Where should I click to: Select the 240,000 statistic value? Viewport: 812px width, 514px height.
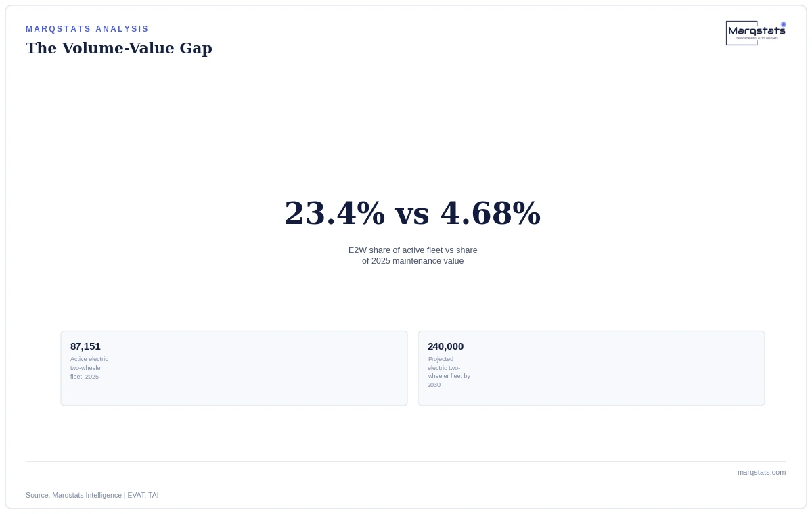coord(445,346)
